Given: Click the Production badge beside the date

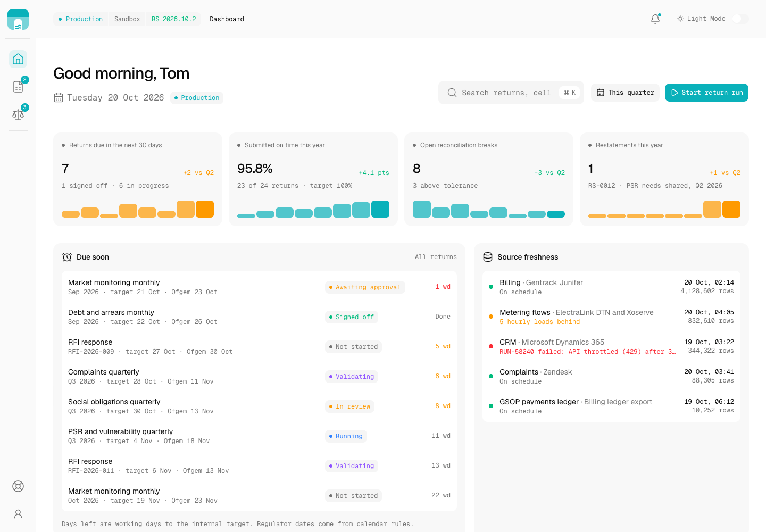Looking at the screenshot, I should [x=197, y=98].
